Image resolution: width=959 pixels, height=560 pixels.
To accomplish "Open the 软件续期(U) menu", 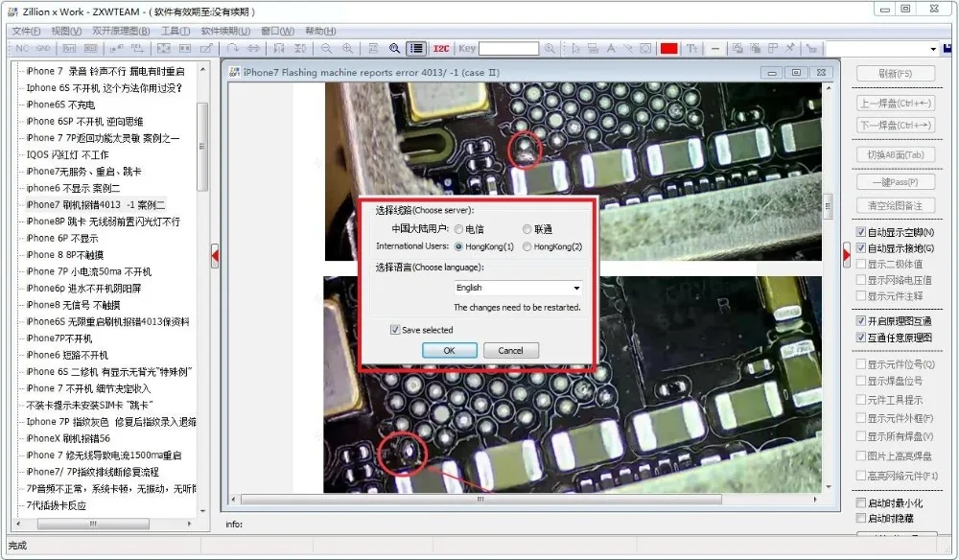I will click(x=225, y=31).
